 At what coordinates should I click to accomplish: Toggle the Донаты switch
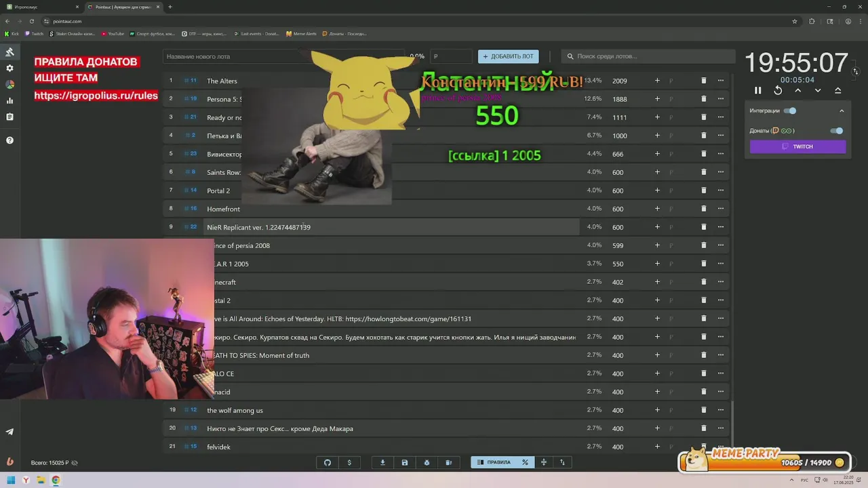point(837,131)
